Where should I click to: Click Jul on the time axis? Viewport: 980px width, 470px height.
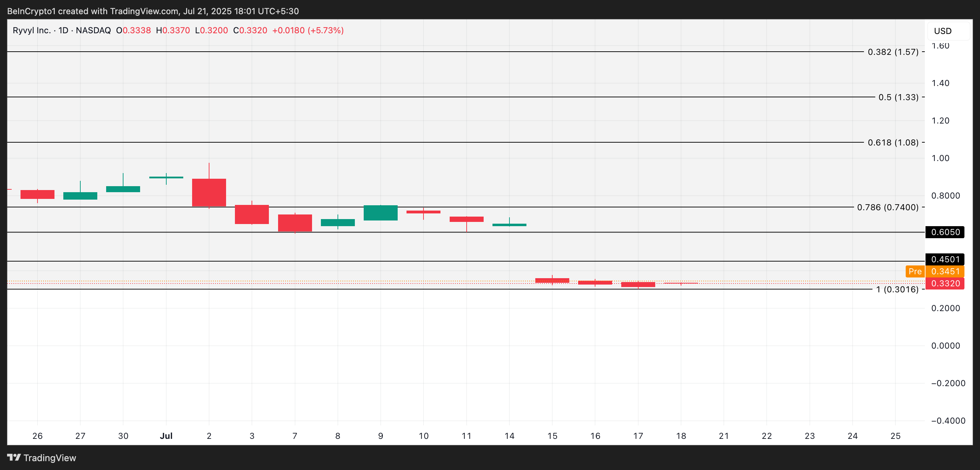(167, 436)
